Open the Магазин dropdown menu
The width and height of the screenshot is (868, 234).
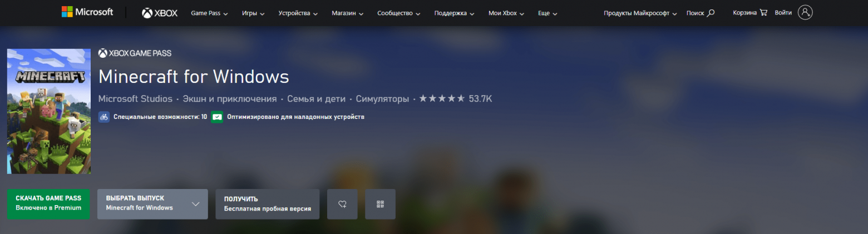coord(347,13)
